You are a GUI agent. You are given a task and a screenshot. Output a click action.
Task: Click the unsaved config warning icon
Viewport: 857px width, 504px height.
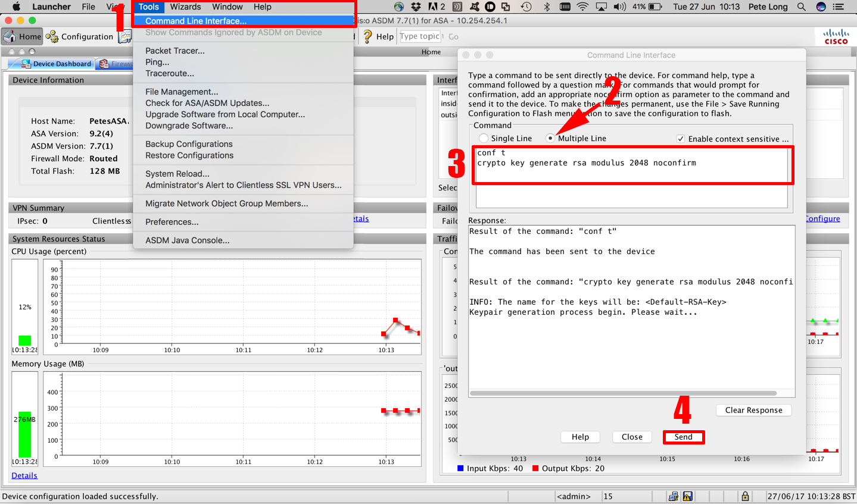(688, 496)
